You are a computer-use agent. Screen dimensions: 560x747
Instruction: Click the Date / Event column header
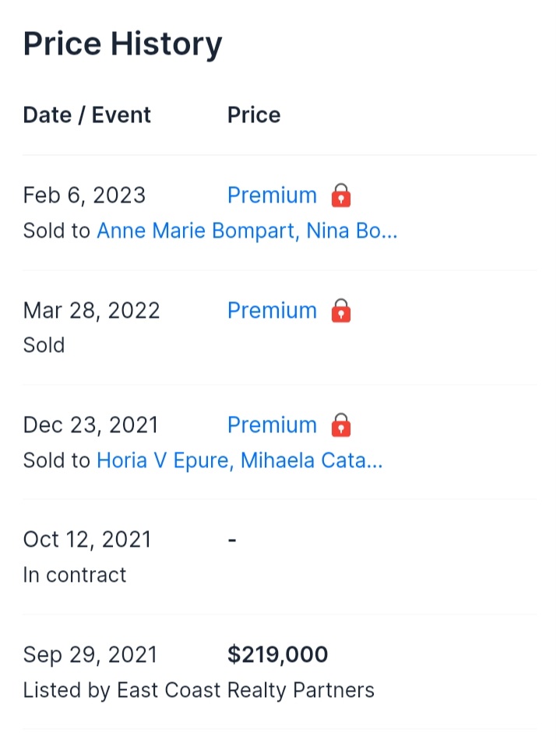(87, 115)
